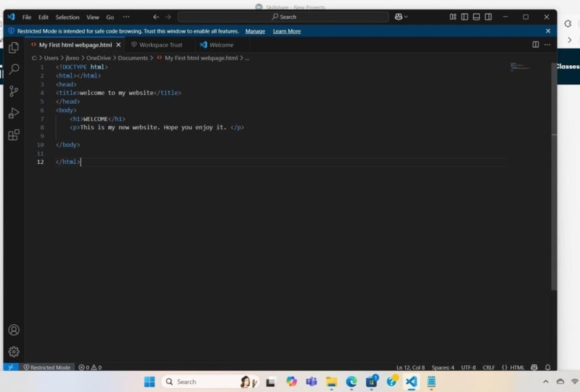Open the three-dot overflow menu after Go

point(126,17)
